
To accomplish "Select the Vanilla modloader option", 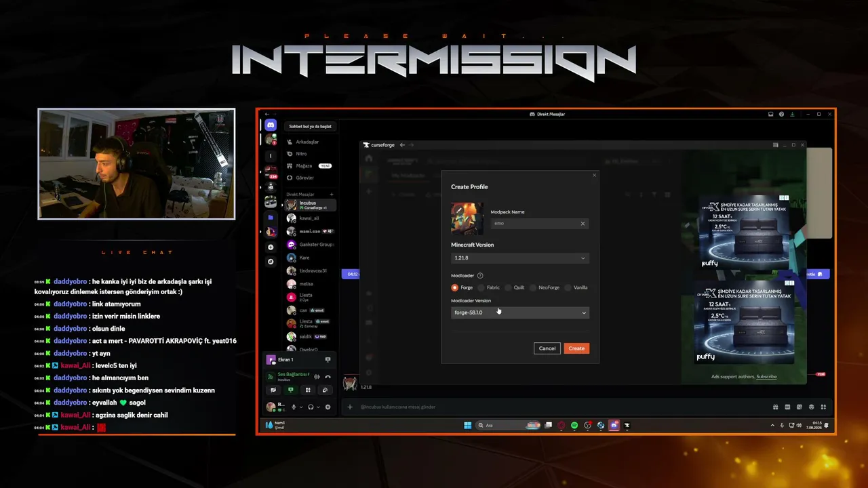I will pos(576,287).
